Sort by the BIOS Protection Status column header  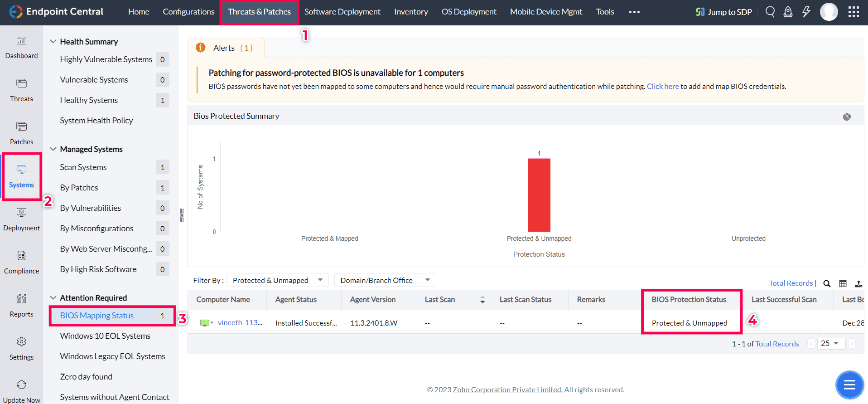[689, 300]
